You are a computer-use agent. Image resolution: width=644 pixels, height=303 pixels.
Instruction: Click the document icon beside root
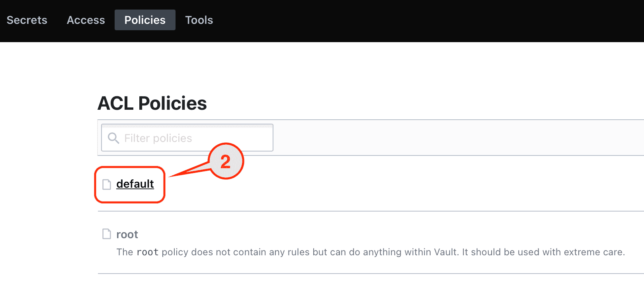pos(107,234)
